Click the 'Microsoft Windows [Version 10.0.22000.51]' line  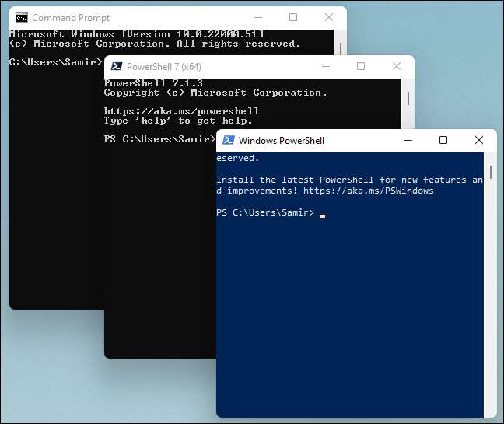pos(137,33)
